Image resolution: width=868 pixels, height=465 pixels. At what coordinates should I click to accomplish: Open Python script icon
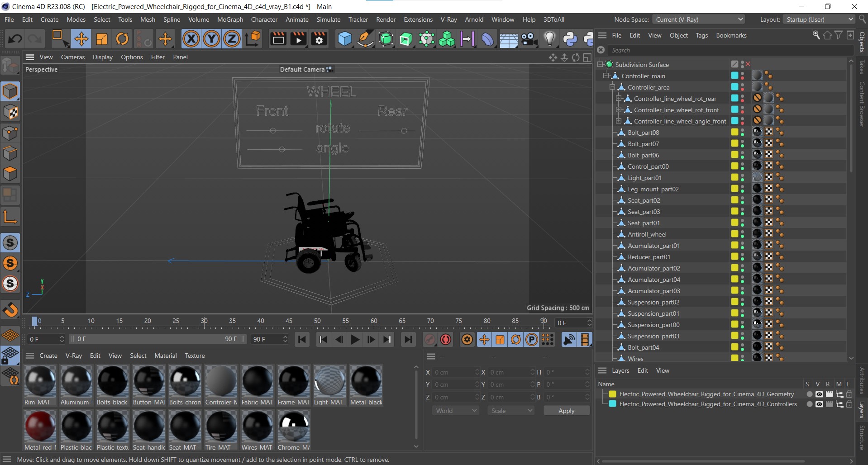(570, 39)
